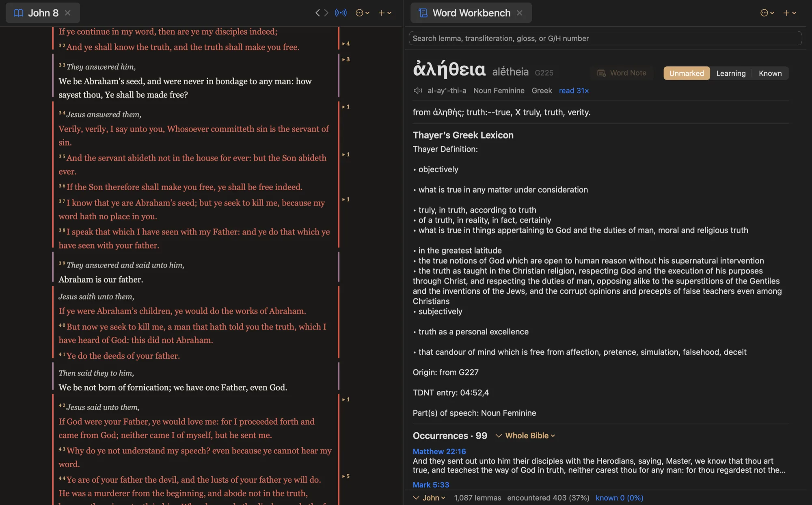
Task: Click the 'Origin: from G227' line
Action: 445,372
